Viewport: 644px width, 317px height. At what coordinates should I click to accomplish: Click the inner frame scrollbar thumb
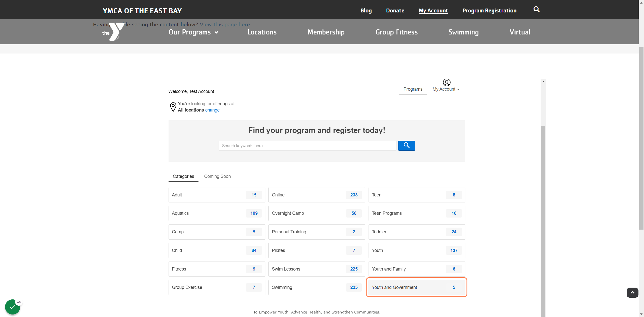pos(543,221)
